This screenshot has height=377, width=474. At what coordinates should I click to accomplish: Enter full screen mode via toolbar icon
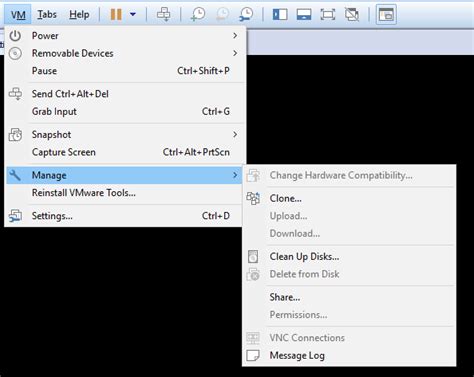328,14
